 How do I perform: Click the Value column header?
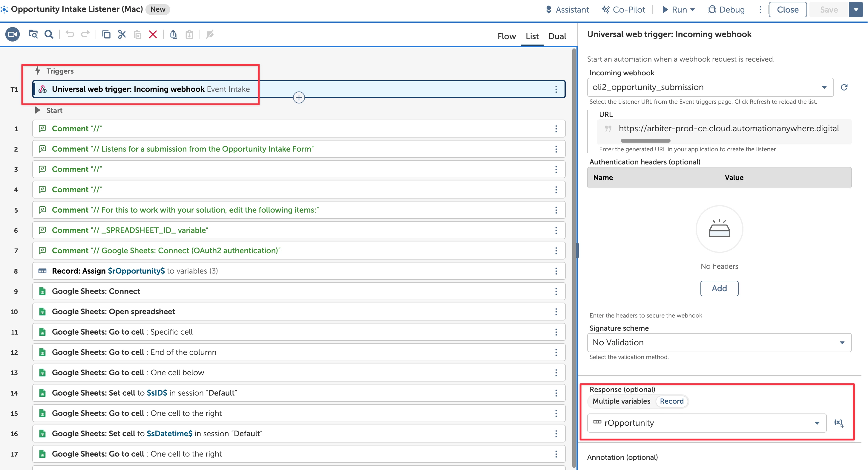coord(734,178)
